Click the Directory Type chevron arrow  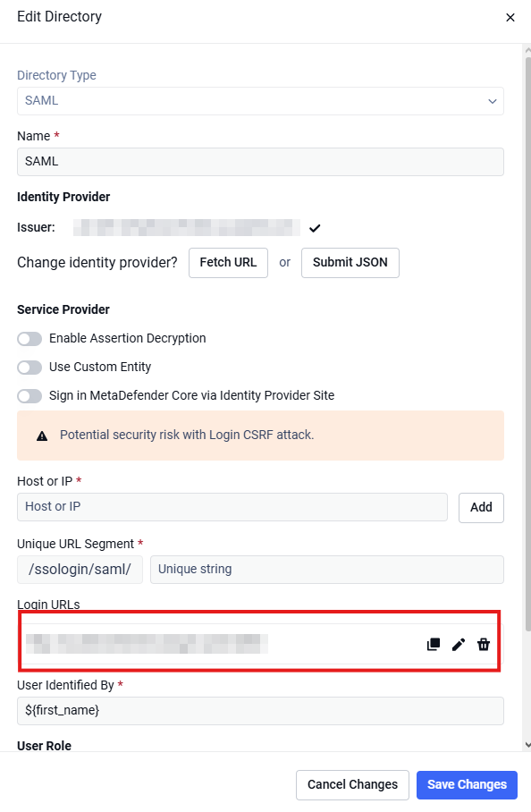click(x=493, y=101)
